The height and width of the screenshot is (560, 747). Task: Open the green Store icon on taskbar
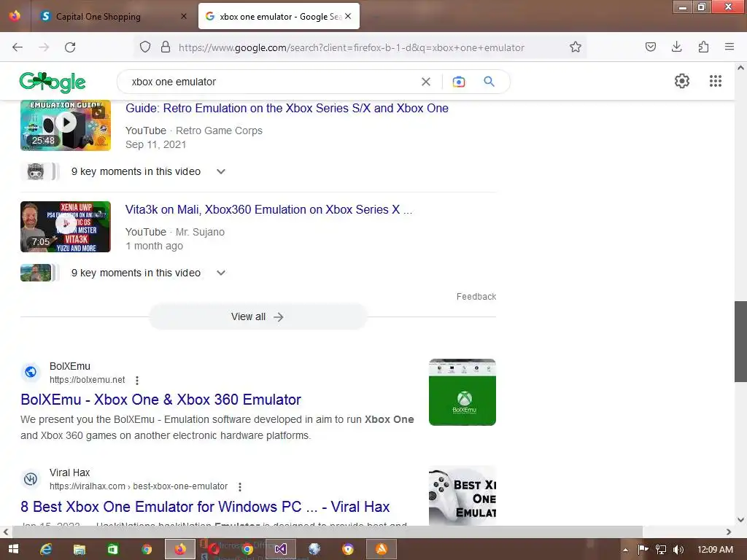[112, 550]
